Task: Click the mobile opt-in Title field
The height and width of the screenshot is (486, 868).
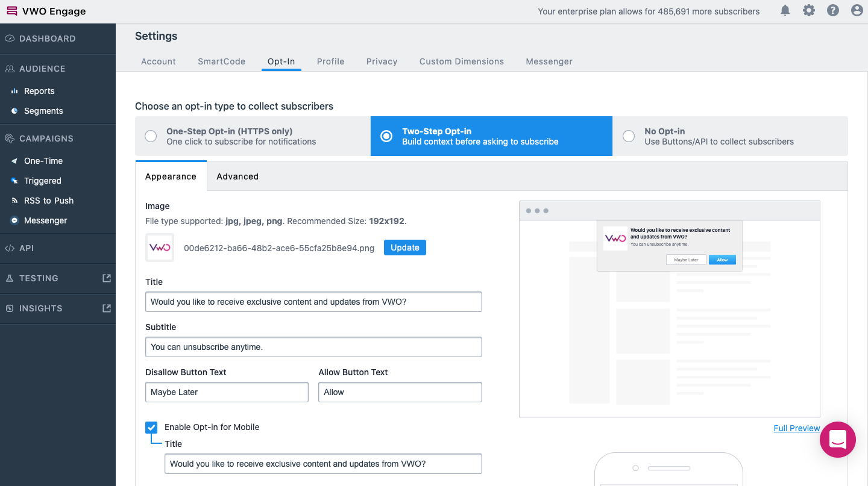Action: pyautogui.click(x=323, y=464)
